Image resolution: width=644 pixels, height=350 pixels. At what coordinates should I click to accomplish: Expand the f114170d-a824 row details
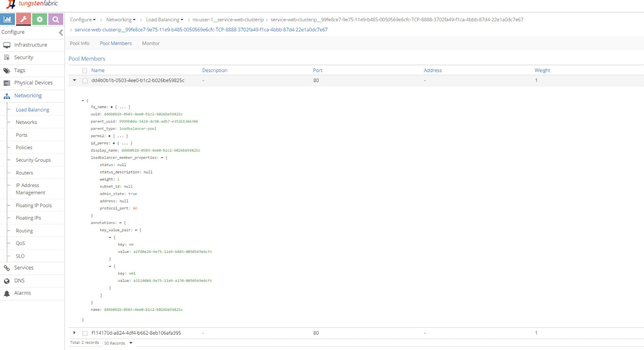coord(74,333)
